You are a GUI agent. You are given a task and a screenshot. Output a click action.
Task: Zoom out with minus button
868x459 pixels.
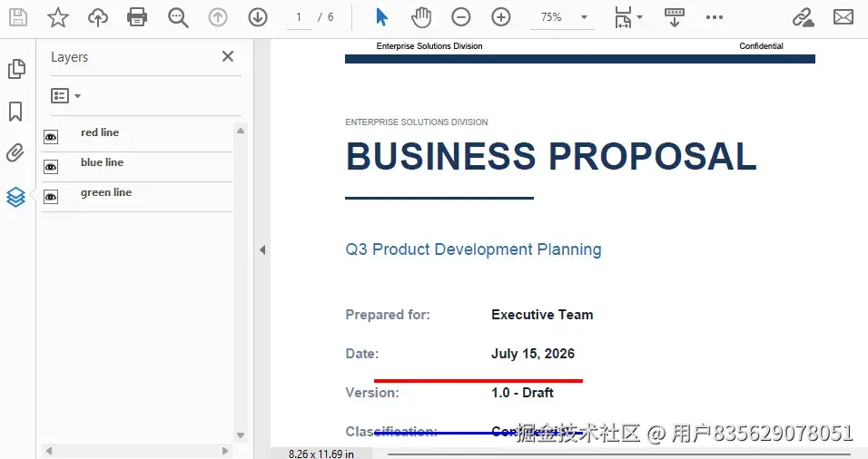(x=460, y=17)
